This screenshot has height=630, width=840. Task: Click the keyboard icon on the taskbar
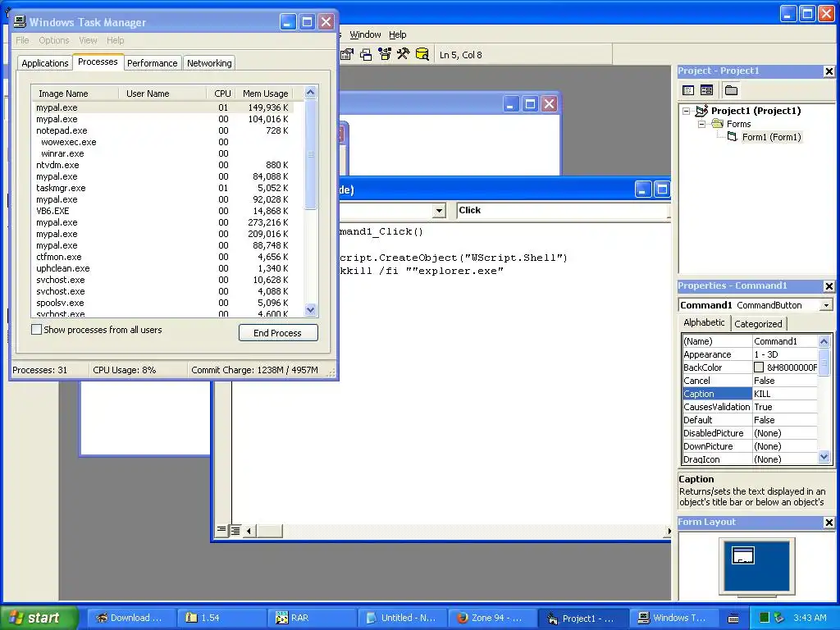[x=733, y=619]
